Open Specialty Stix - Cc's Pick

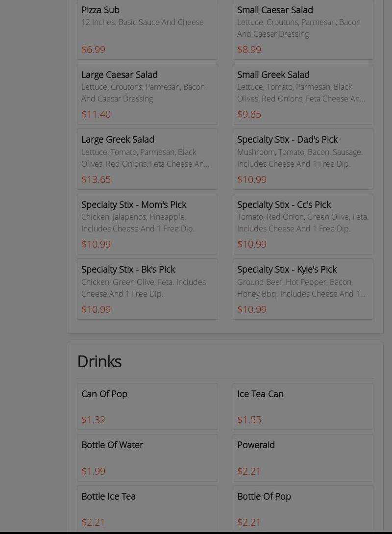(303, 224)
